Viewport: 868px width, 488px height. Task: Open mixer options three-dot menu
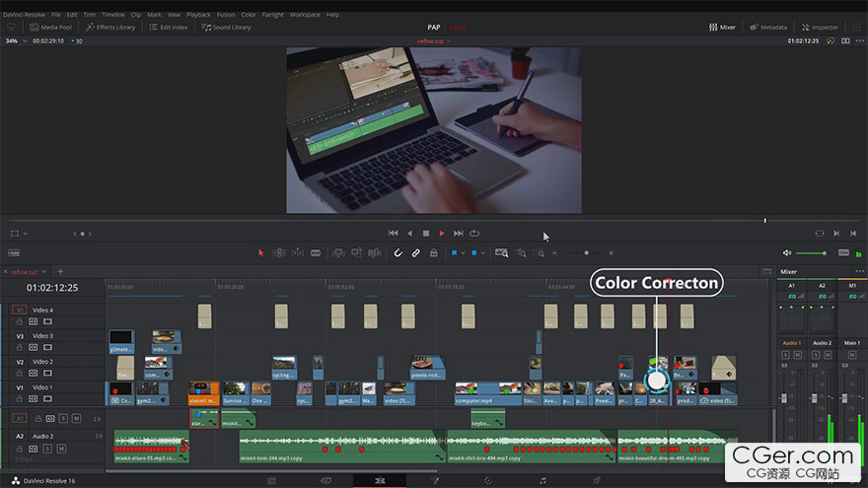pos(859,272)
